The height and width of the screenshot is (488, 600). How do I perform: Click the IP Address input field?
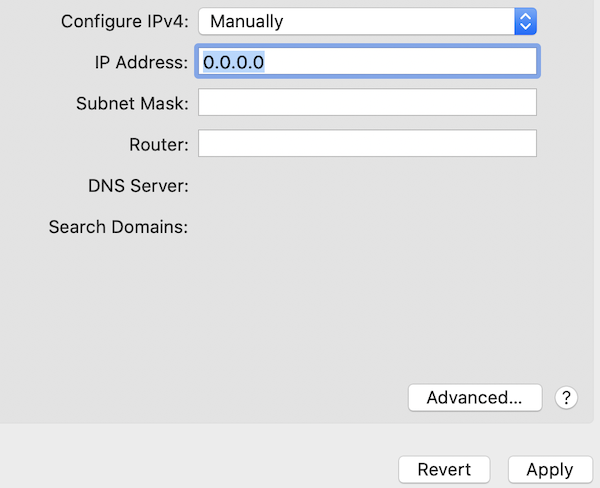367,62
